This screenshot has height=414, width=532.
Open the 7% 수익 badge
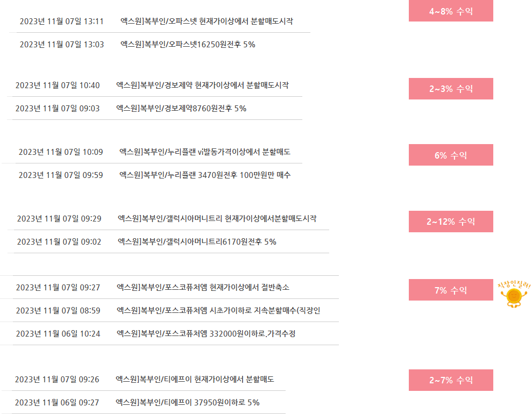pos(451,290)
